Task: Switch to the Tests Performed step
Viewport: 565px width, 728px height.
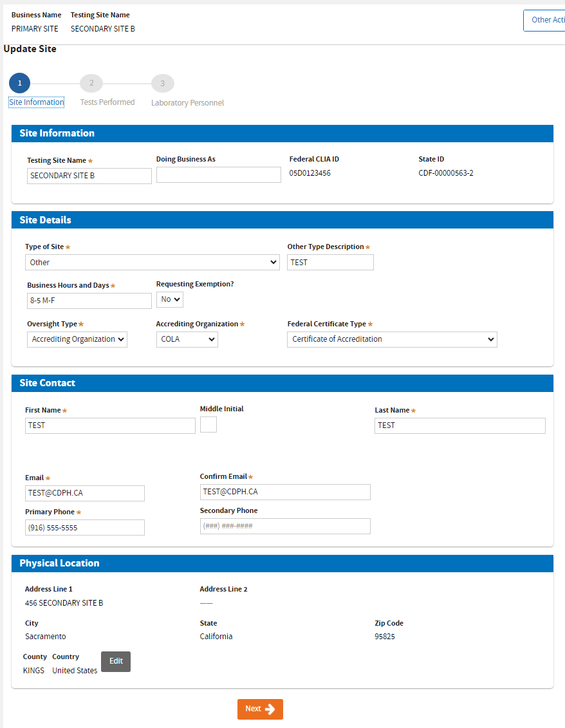Action: [107, 102]
